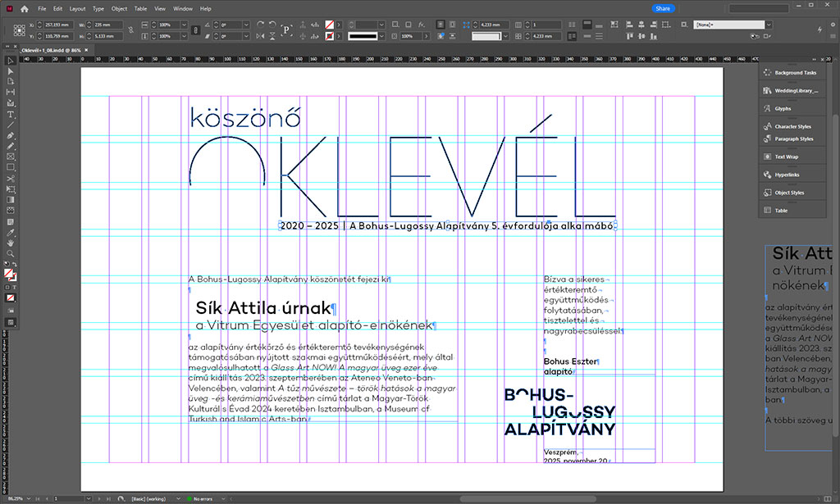Select the Pen tool

click(10, 136)
